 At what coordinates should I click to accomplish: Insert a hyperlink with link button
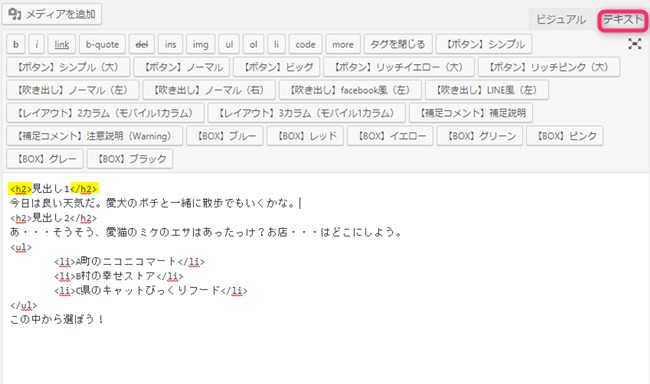[x=62, y=44]
